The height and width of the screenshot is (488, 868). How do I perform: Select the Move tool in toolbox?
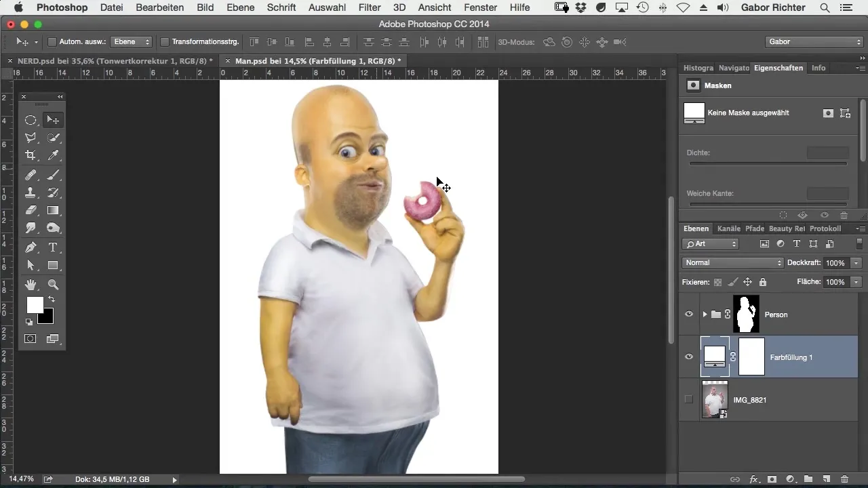pos(53,120)
